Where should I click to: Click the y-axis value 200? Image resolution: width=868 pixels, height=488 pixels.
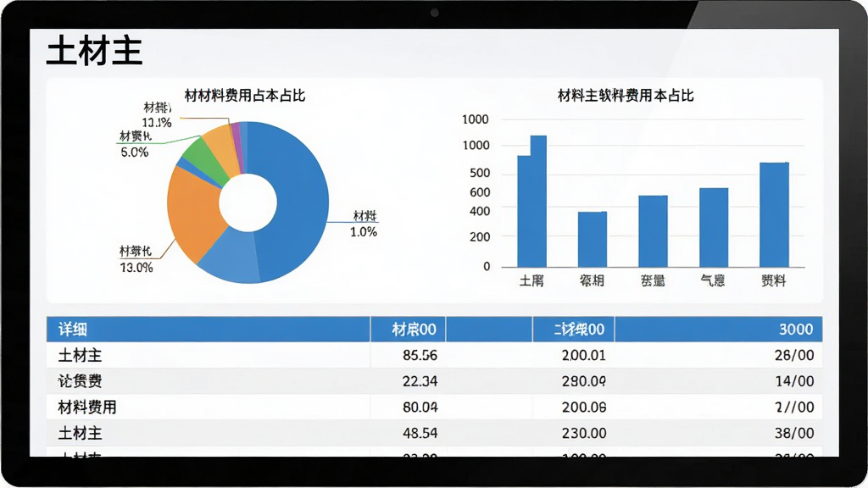click(x=480, y=237)
